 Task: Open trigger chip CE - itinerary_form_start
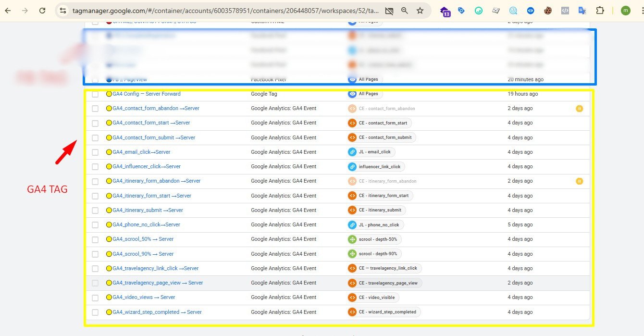click(x=380, y=196)
